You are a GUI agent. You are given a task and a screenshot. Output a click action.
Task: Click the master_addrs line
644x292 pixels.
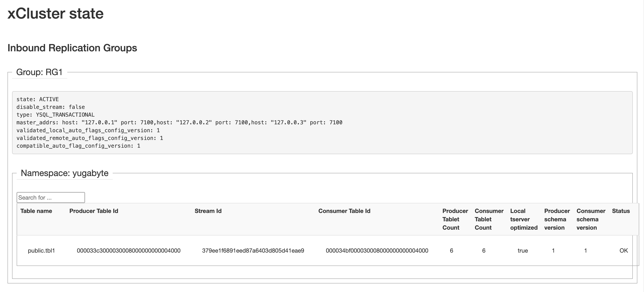pos(179,123)
